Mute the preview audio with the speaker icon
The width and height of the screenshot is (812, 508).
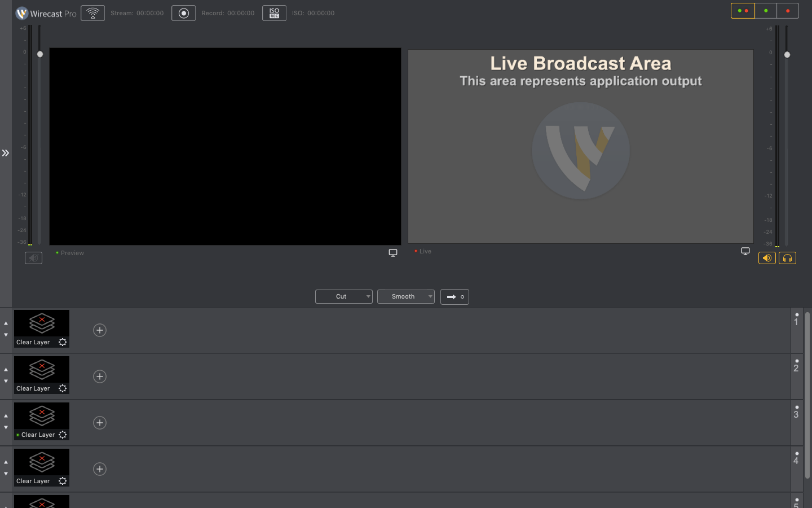[33, 258]
